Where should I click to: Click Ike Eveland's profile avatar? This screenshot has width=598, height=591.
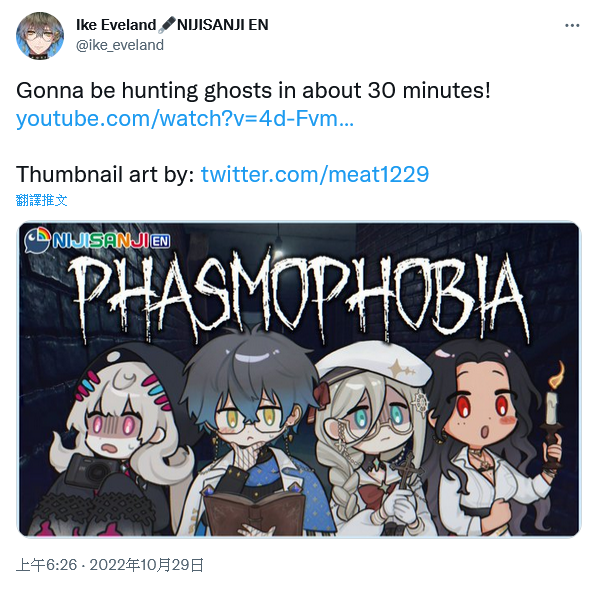point(40,35)
